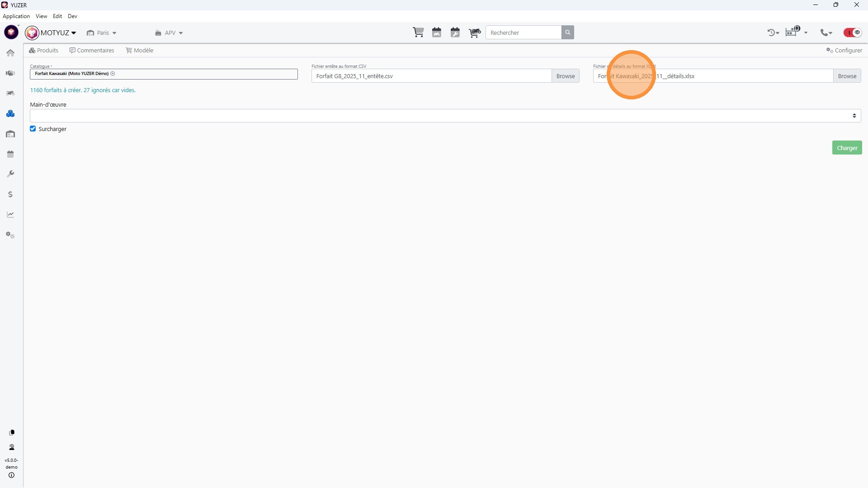Click the dollar sign sidebar icon
The height and width of the screenshot is (488, 868).
(x=10, y=194)
